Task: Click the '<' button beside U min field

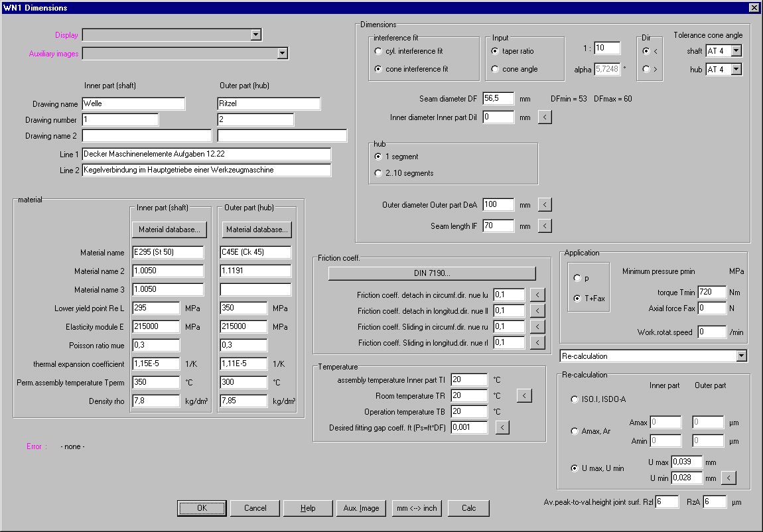Action: pos(728,478)
